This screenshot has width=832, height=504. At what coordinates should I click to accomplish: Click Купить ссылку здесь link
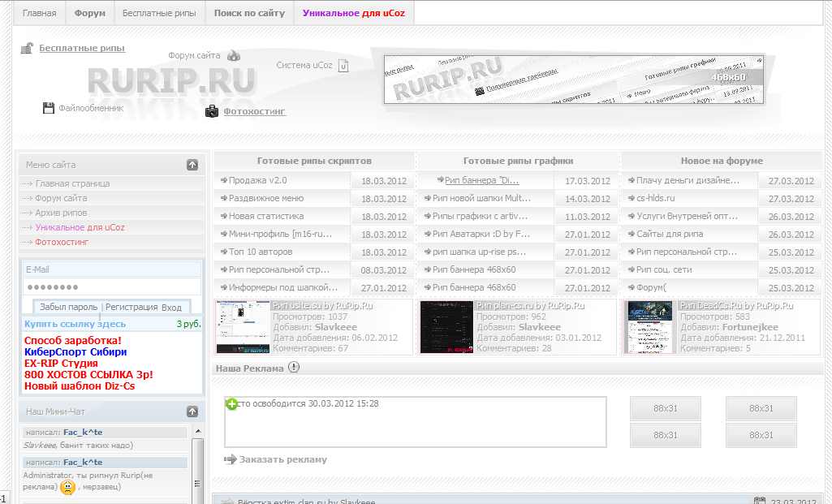[75, 324]
